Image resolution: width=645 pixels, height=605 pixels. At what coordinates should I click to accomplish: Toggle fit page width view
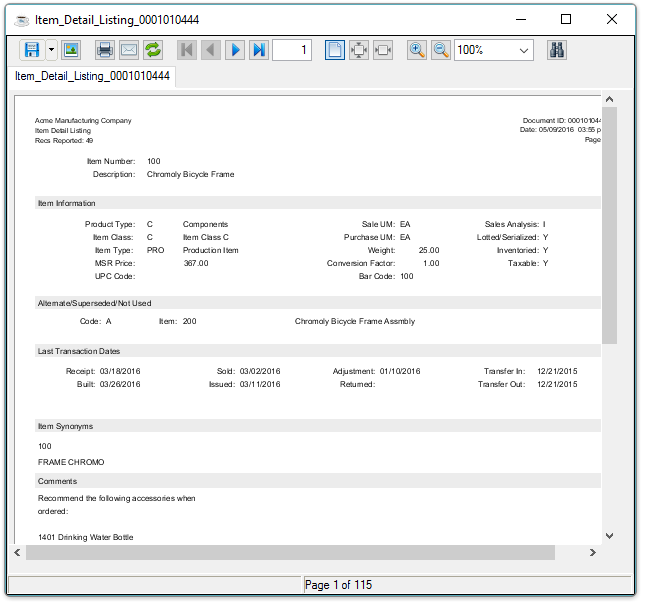click(x=383, y=50)
